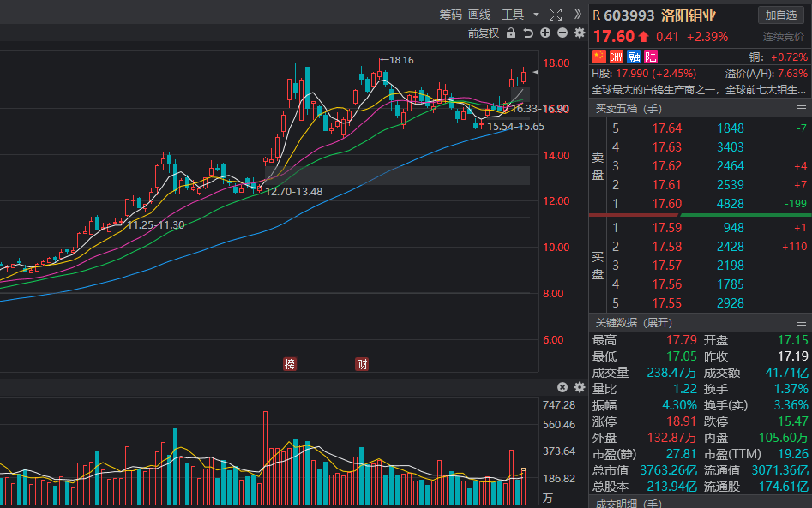Switch adjustment mode via 前复权
This screenshot has height=508, width=812.
[x=483, y=33]
